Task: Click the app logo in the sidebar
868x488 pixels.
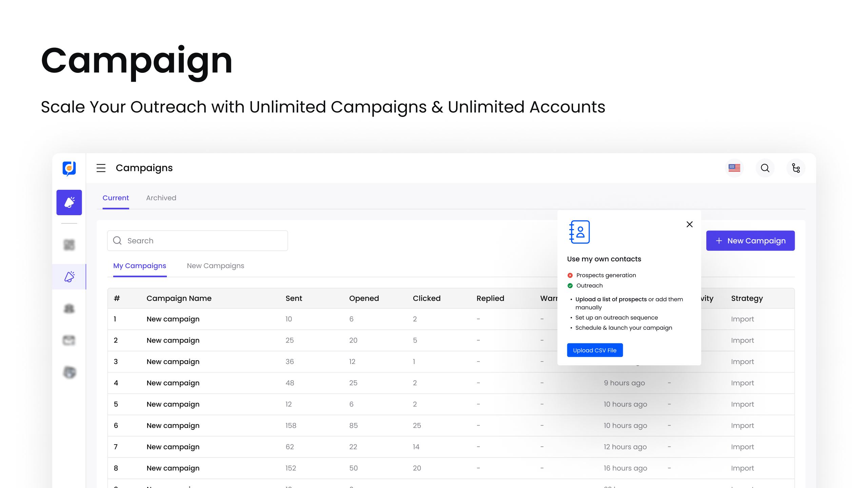Action: pyautogui.click(x=69, y=168)
